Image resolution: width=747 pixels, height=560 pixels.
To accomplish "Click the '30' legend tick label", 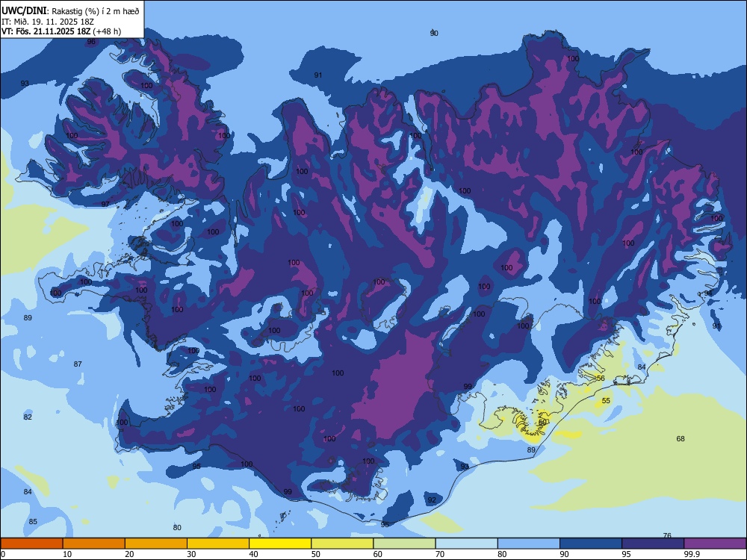I will tap(191, 554).
